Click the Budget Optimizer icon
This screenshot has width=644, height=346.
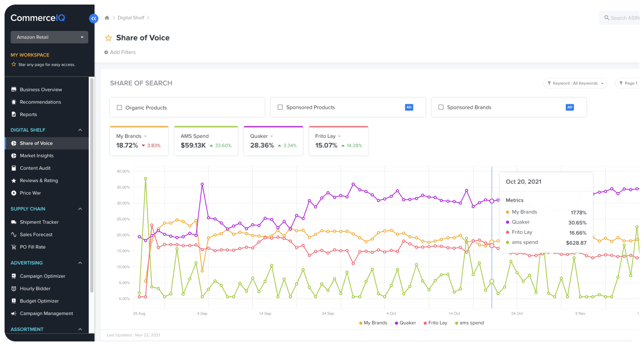click(x=14, y=301)
